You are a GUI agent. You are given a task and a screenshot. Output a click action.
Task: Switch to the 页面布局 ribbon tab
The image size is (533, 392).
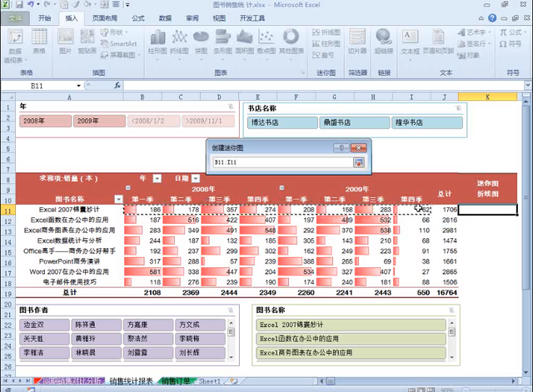[105, 18]
